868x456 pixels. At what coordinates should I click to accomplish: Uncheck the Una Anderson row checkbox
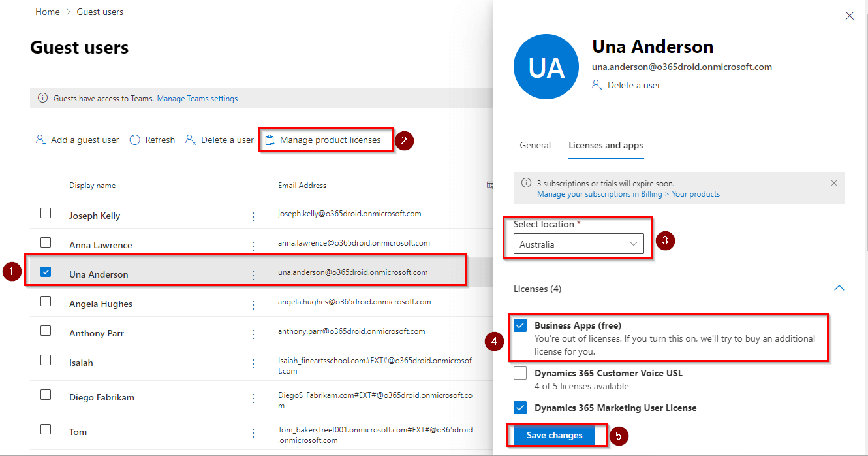(46, 272)
